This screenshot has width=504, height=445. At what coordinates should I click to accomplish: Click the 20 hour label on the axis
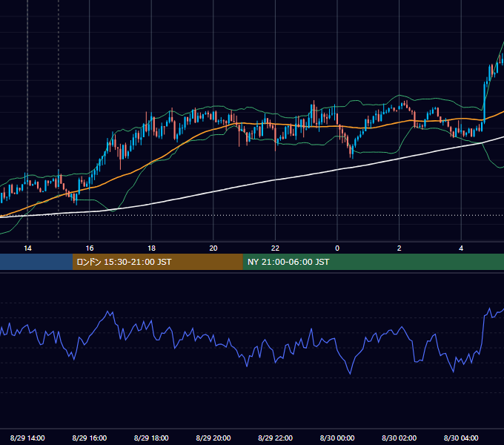pos(213,248)
